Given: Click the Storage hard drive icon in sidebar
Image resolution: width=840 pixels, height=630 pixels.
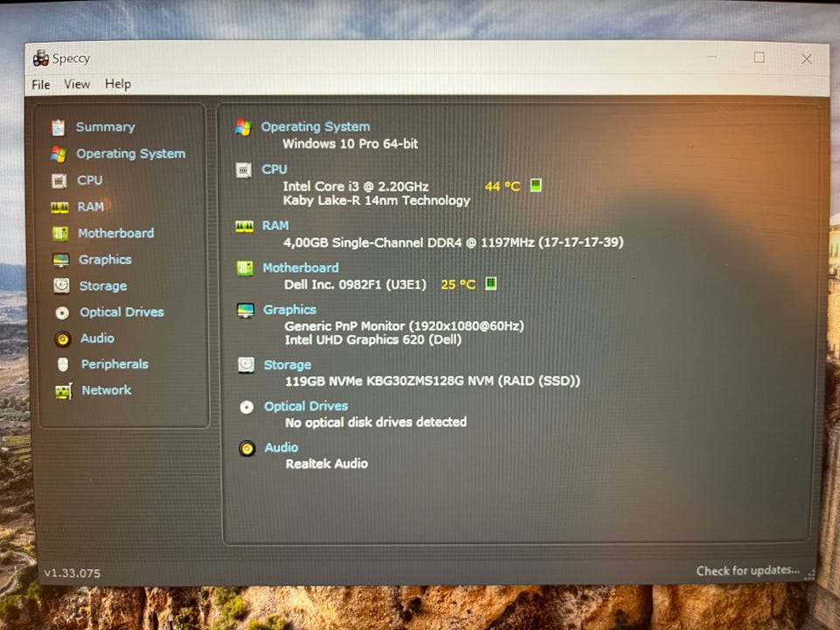Looking at the screenshot, I should coord(61,286).
